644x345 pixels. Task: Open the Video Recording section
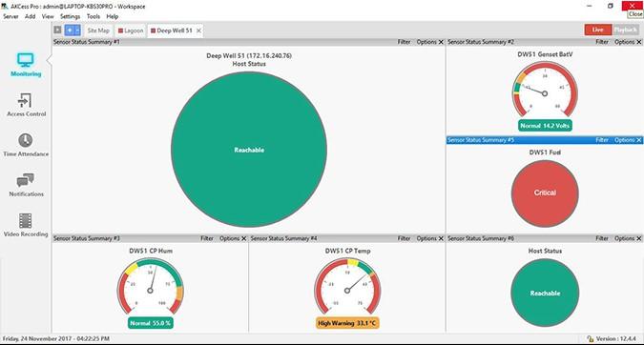(x=26, y=225)
